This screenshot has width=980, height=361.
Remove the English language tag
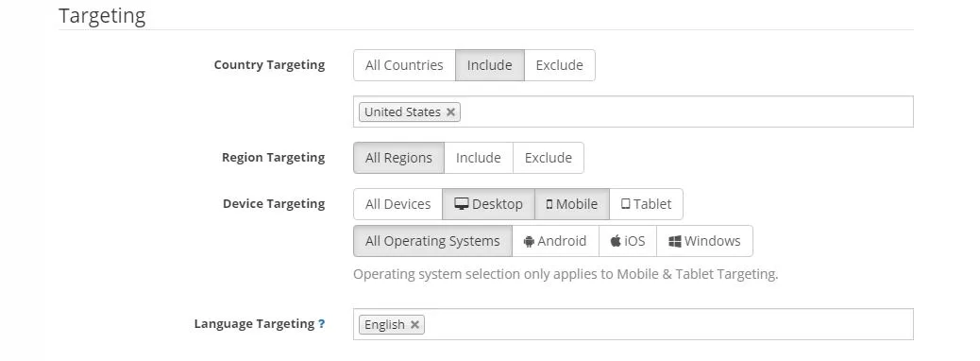[x=414, y=325]
